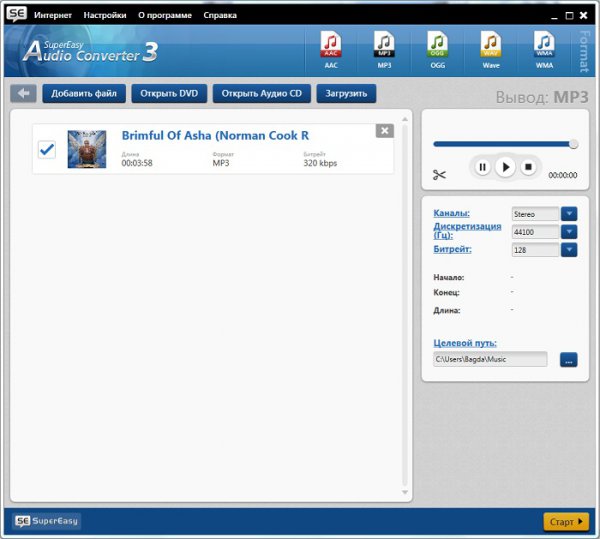The width and height of the screenshot is (600, 539).
Task: Click the SuperEasy logo in footer
Action: pos(46,521)
